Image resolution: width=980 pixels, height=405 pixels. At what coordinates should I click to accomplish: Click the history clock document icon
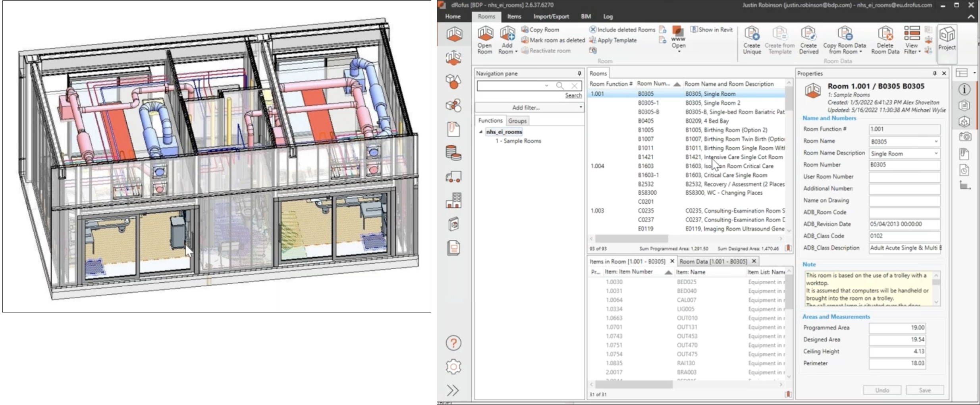pyautogui.click(x=965, y=170)
